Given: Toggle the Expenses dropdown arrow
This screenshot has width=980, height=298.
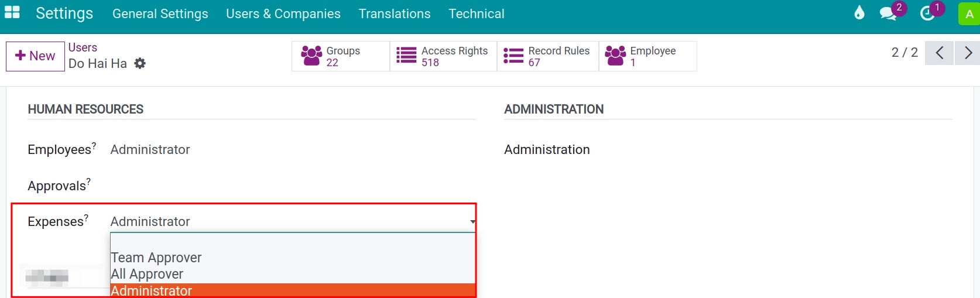Looking at the screenshot, I should [x=472, y=222].
